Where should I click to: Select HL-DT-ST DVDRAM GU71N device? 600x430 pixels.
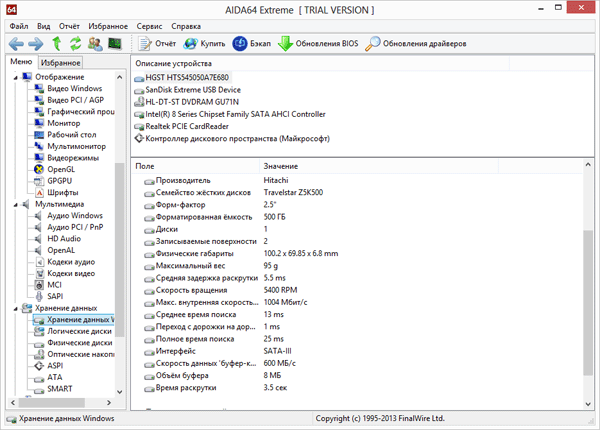pos(192,102)
